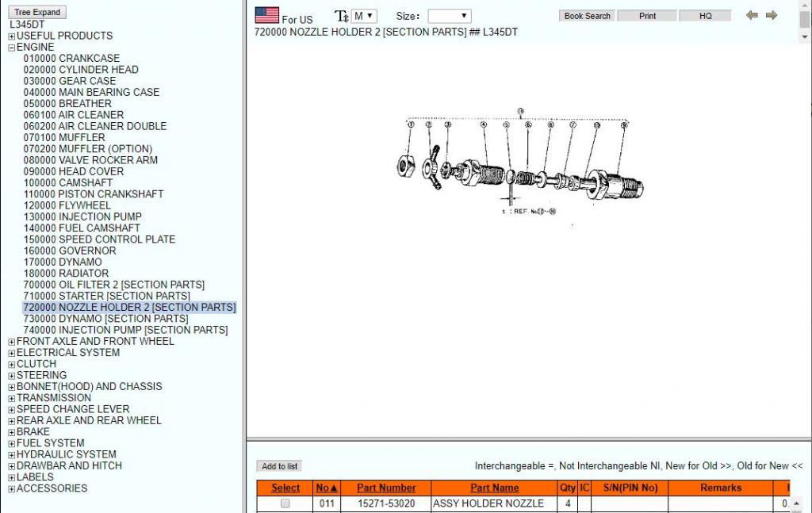Expand SPEED CHANGE LEVER node
This screenshot has height=513, width=812.
11,410
